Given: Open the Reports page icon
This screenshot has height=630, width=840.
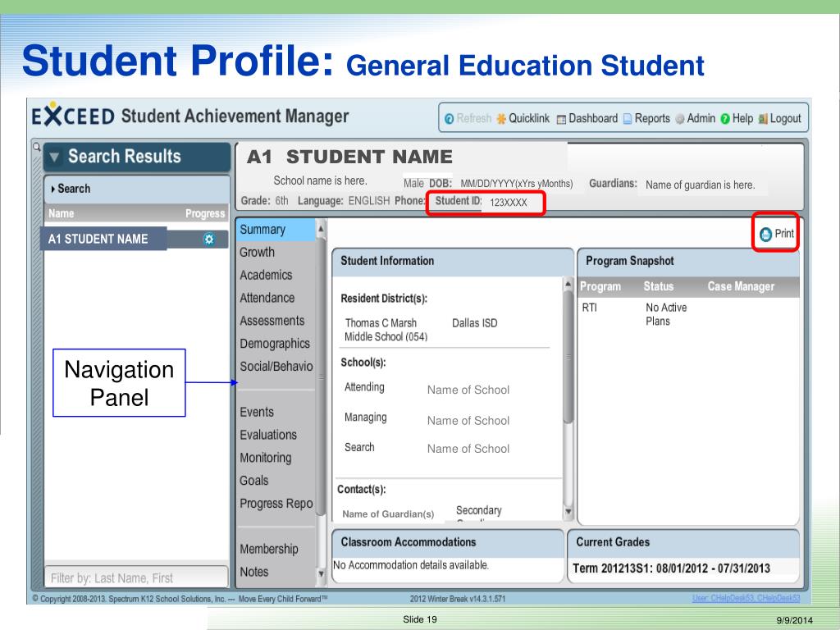Looking at the screenshot, I should 628,119.
